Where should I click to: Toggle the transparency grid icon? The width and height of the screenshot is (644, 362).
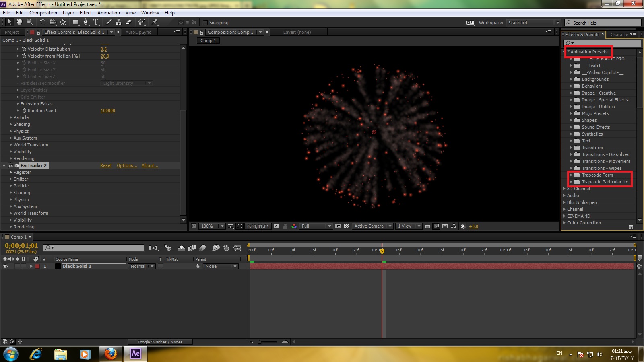click(347, 226)
